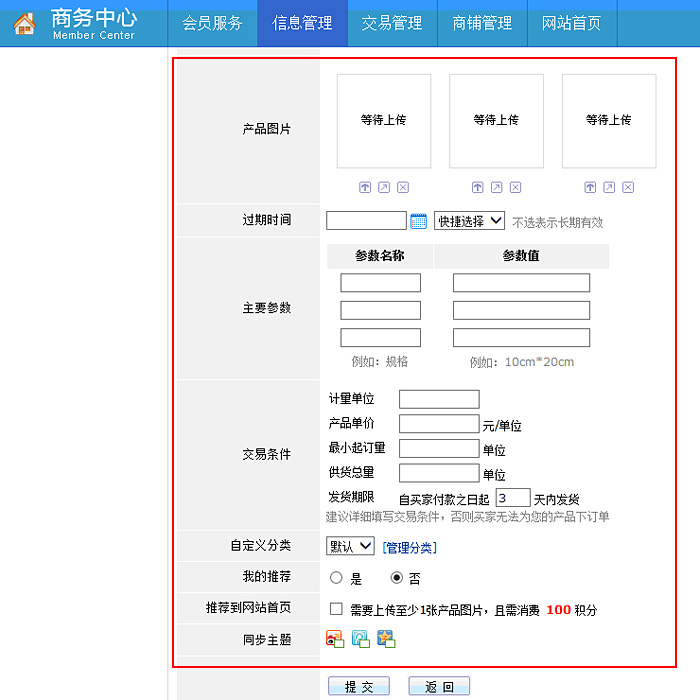The height and width of the screenshot is (700, 700).
Task: Open the 会员服务 tab
Action: tap(212, 23)
